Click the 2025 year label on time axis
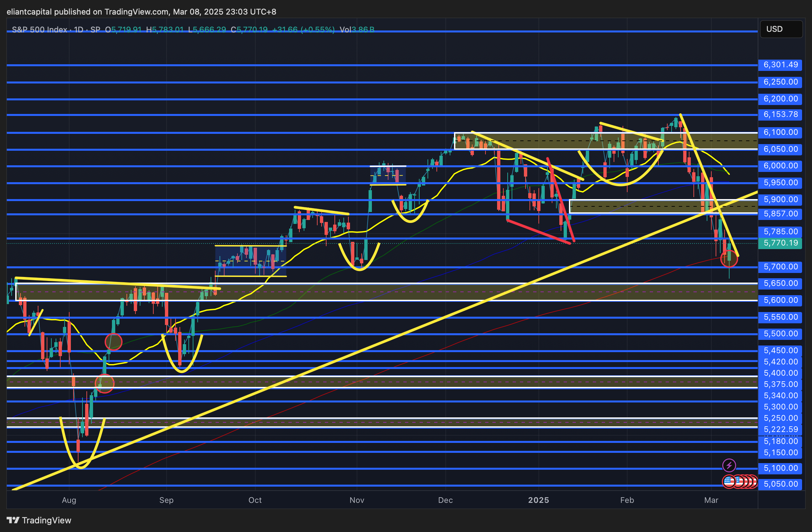Viewport: 812px width, 532px height. pyautogui.click(x=538, y=500)
